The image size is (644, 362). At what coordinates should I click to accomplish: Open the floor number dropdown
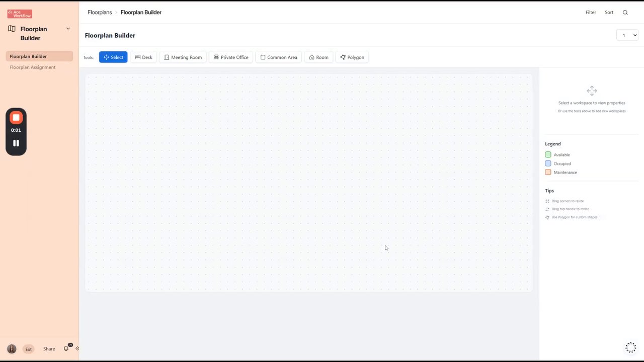pyautogui.click(x=627, y=35)
